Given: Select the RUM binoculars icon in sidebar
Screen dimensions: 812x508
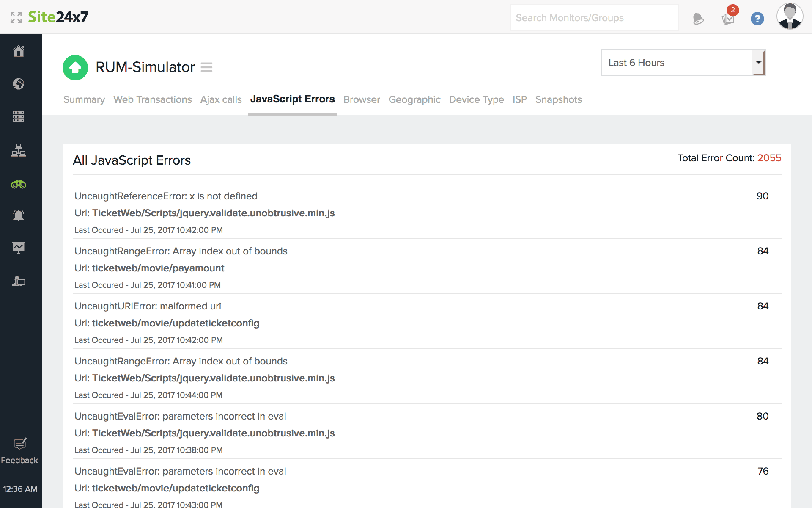Looking at the screenshot, I should (19, 185).
